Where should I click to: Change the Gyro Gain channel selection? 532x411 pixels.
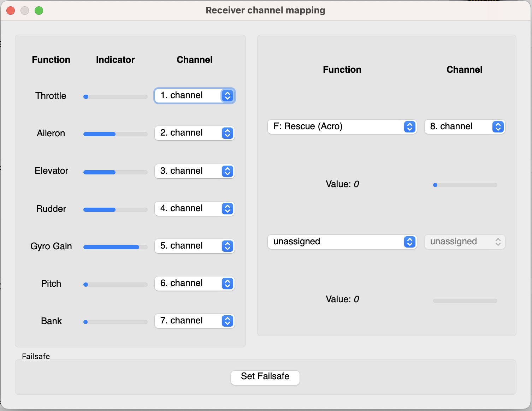[x=194, y=246]
